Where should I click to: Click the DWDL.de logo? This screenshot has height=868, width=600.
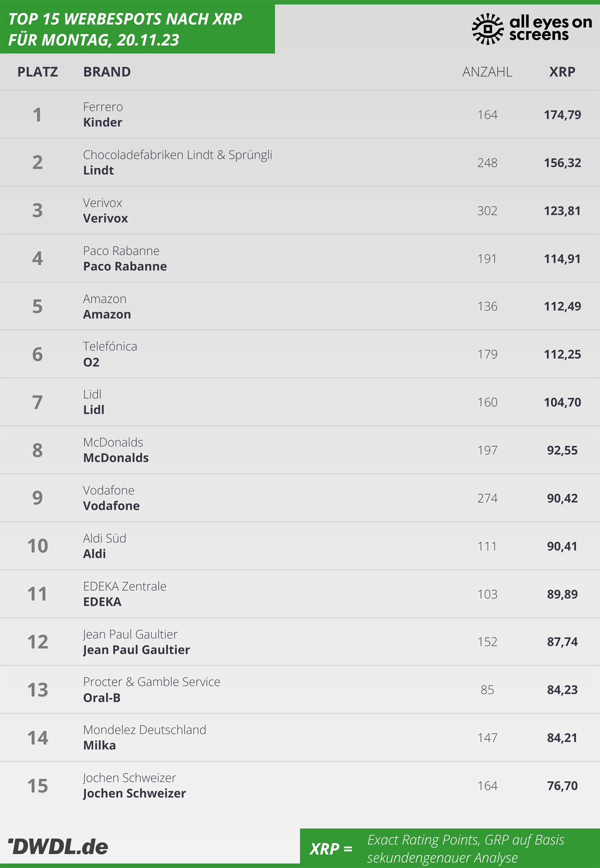[x=58, y=846]
